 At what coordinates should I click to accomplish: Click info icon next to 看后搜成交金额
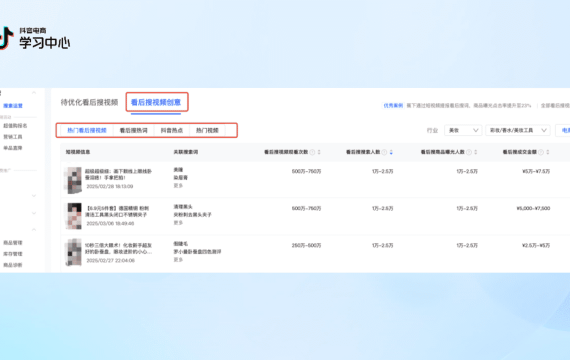tap(541, 152)
